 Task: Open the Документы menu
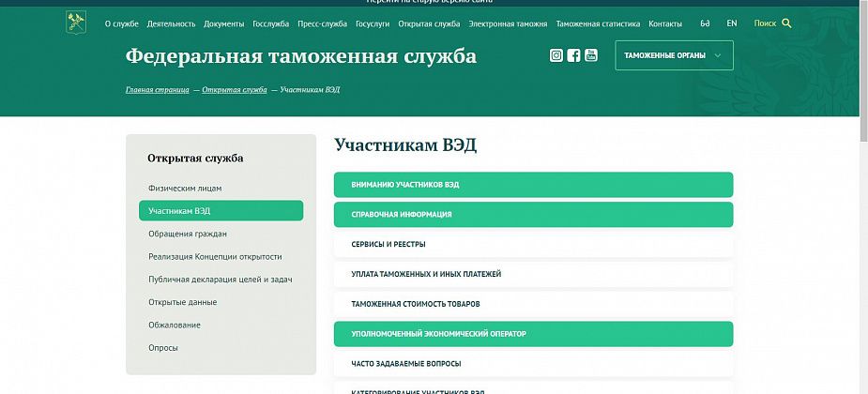(x=224, y=23)
